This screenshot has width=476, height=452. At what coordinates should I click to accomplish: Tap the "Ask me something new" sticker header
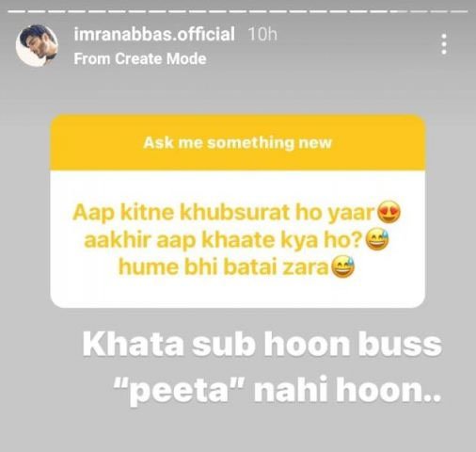[x=238, y=143]
